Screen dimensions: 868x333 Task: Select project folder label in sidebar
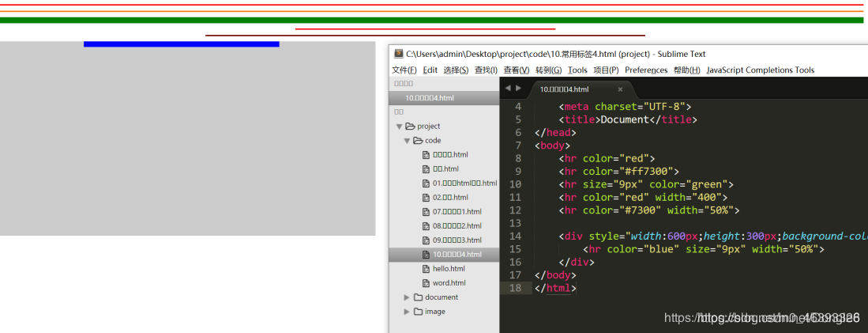428,127
